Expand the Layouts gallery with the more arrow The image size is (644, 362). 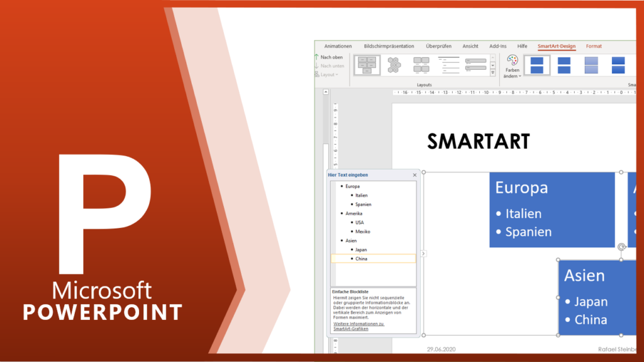coord(493,73)
